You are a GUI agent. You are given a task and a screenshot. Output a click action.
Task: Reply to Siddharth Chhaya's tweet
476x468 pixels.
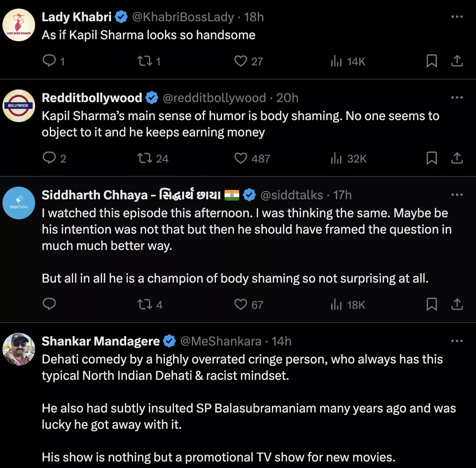49,304
